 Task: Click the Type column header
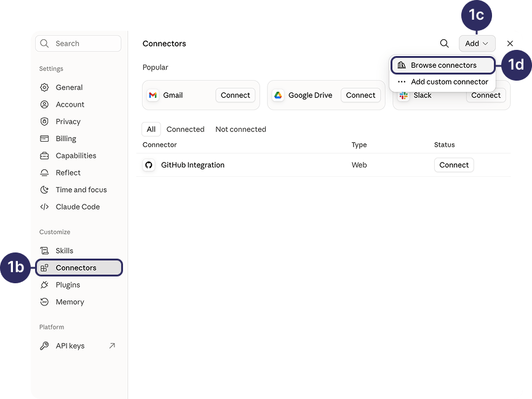pyautogui.click(x=359, y=145)
